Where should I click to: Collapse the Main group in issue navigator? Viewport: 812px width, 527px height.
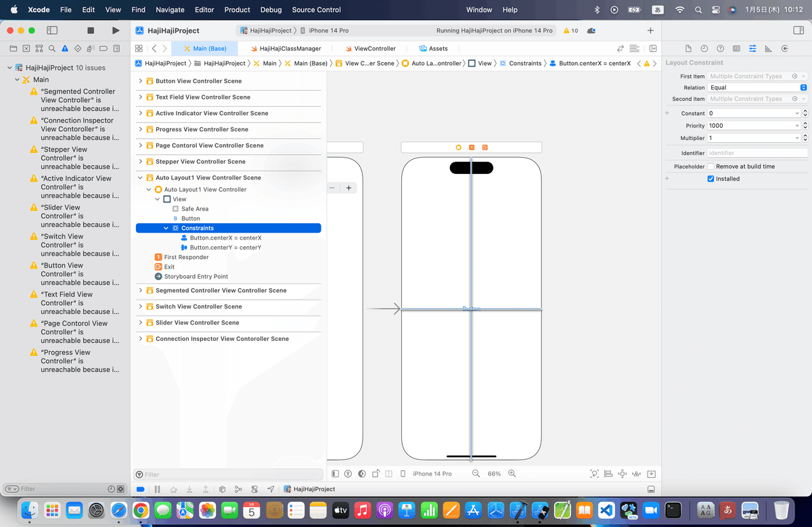18,80
